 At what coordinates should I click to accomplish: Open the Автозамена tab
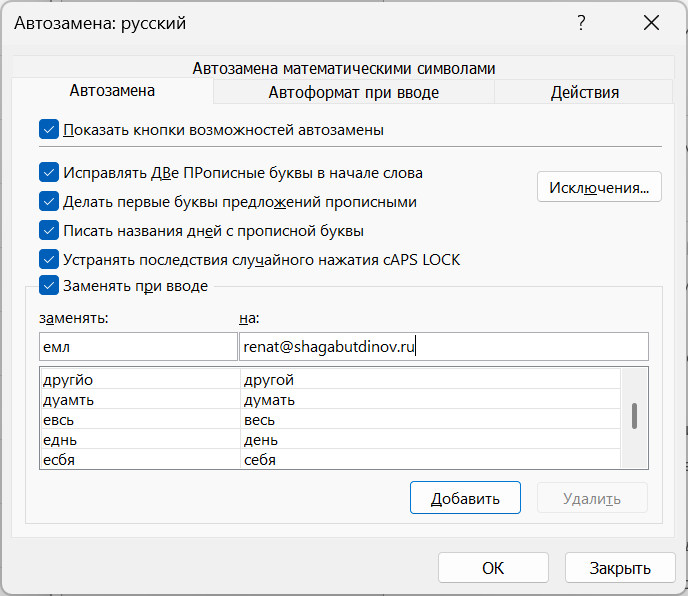pyautogui.click(x=112, y=91)
